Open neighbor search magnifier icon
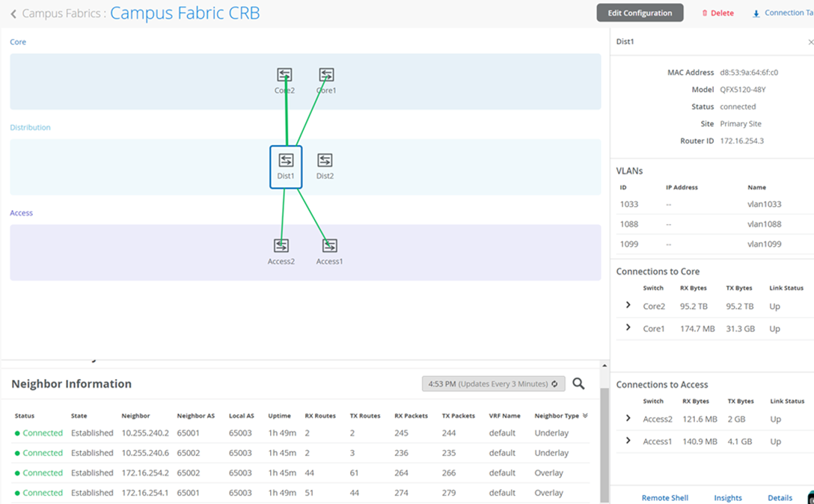This screenshot has height=504, width=814. pos(578,384)
